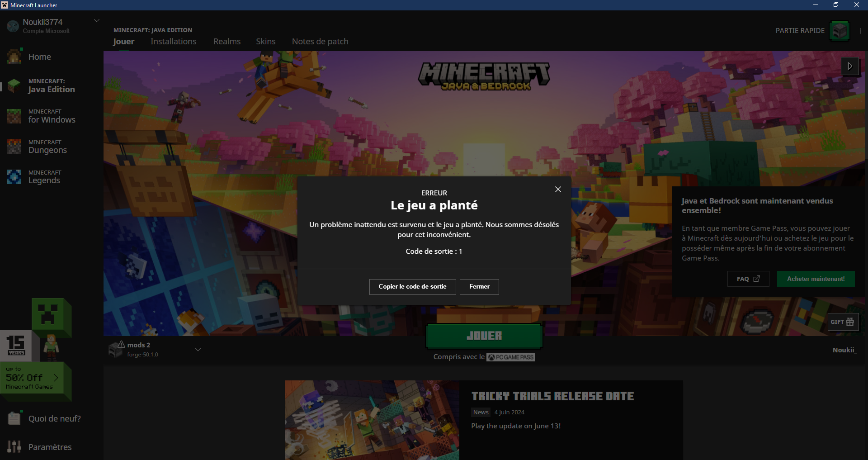
Task: Click the Fermer button
Action: [x=479, y=287]
